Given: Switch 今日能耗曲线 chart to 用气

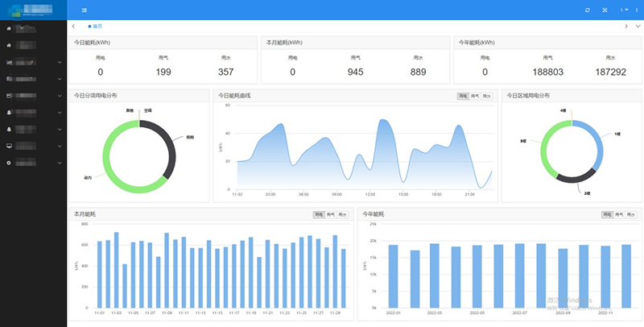Looking at the screenshot, I should point(474,96).
